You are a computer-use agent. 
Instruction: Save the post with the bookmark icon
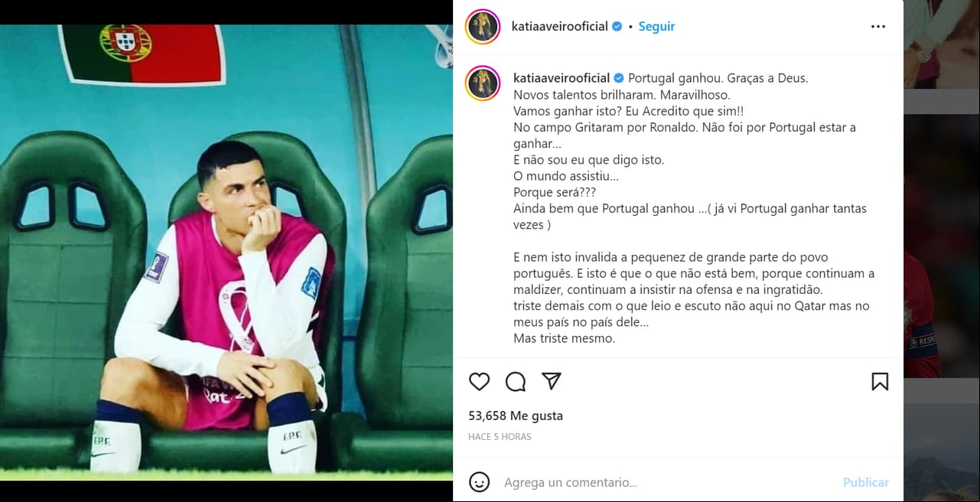pyautogui.click(x=880, y=381)
